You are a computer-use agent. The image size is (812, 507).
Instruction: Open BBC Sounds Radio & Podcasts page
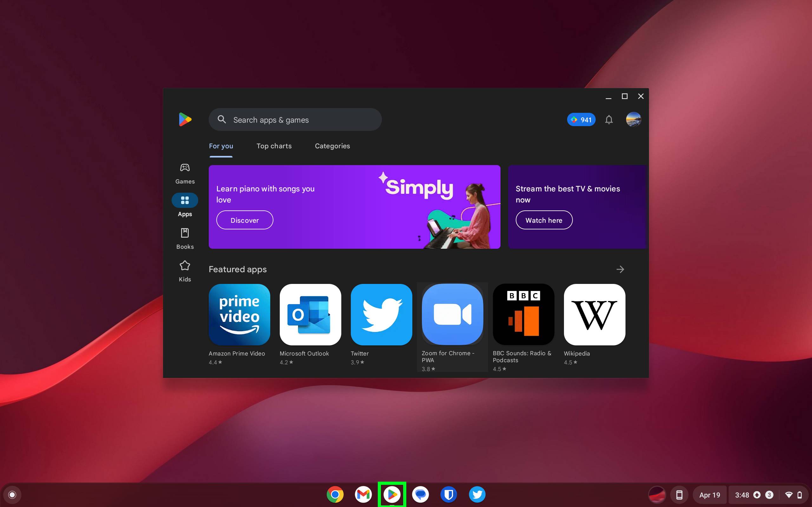click(523, 314)
